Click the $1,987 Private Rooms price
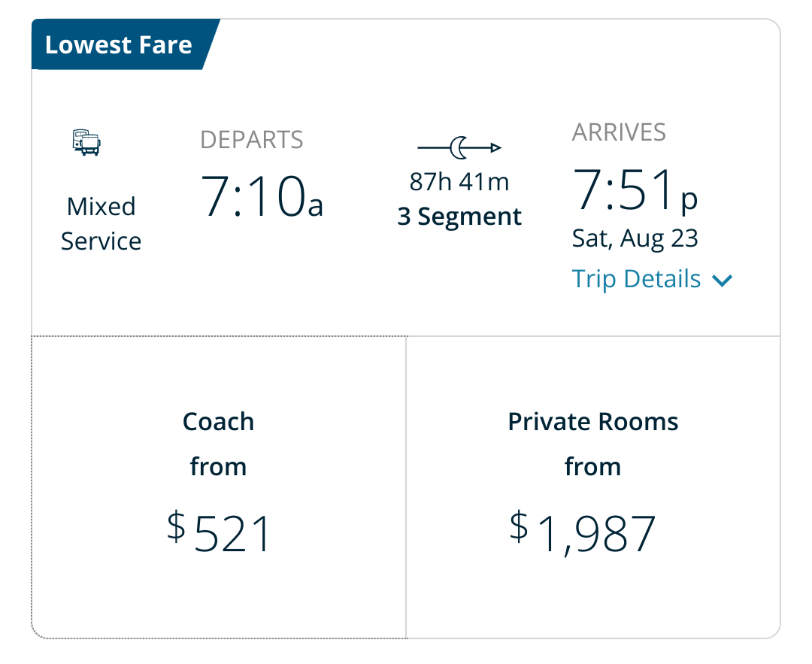Viewport: 812px width, 664px height. [597, 533]
